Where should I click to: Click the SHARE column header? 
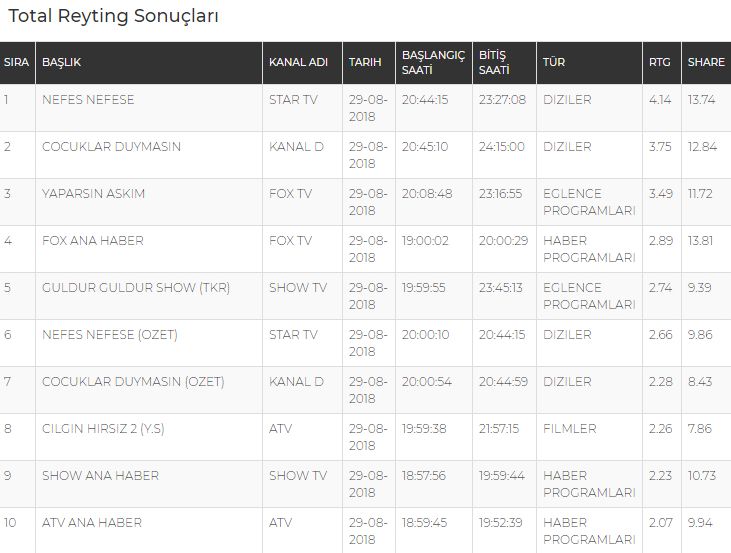pos(706,62)
